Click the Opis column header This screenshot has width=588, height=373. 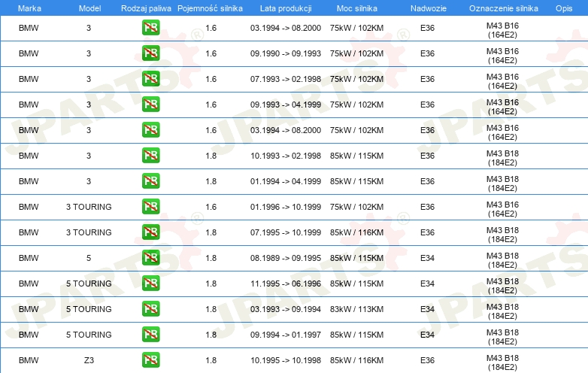pos(564,8)
